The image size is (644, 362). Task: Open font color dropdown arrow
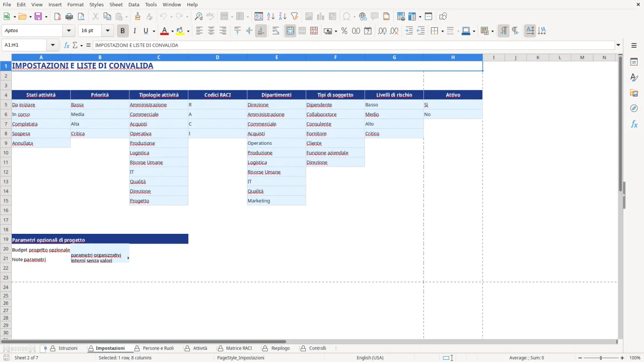172,31
